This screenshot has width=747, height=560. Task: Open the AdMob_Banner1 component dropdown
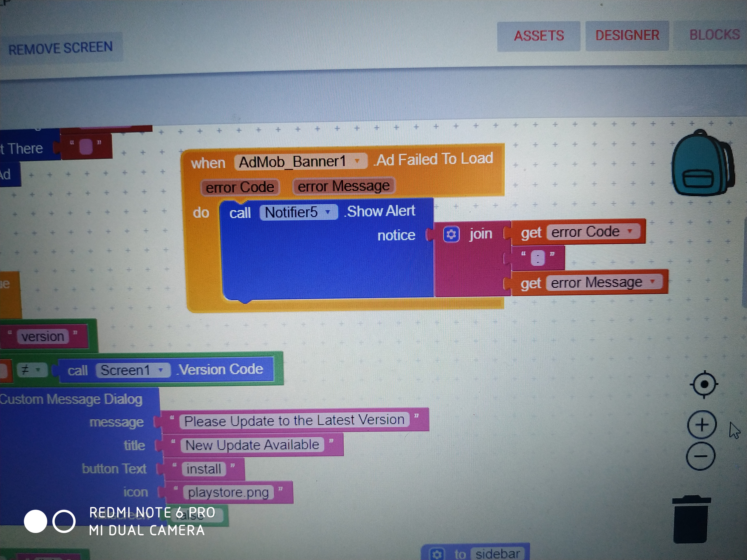[300, 162]
